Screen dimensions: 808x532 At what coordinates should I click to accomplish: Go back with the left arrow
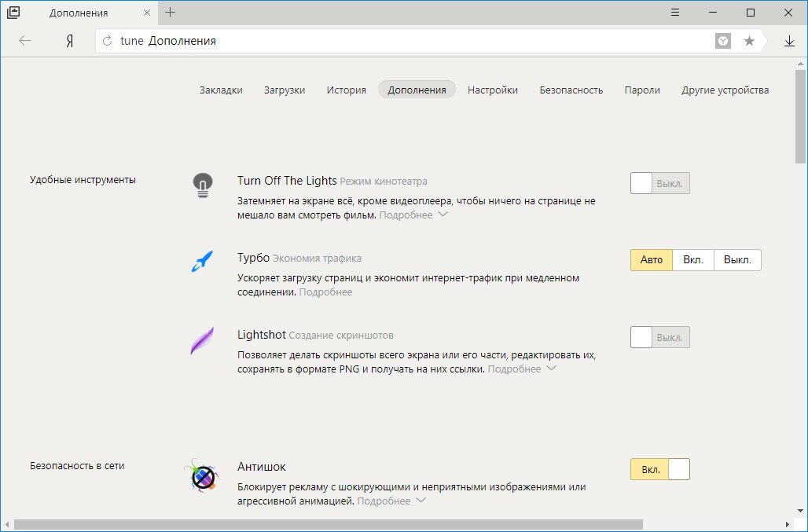(x=24, y=41)
